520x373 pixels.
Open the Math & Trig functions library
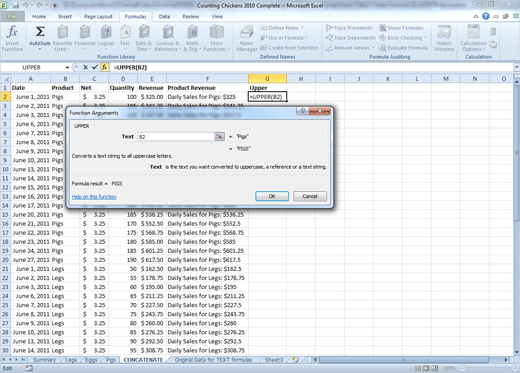(192, 38)
